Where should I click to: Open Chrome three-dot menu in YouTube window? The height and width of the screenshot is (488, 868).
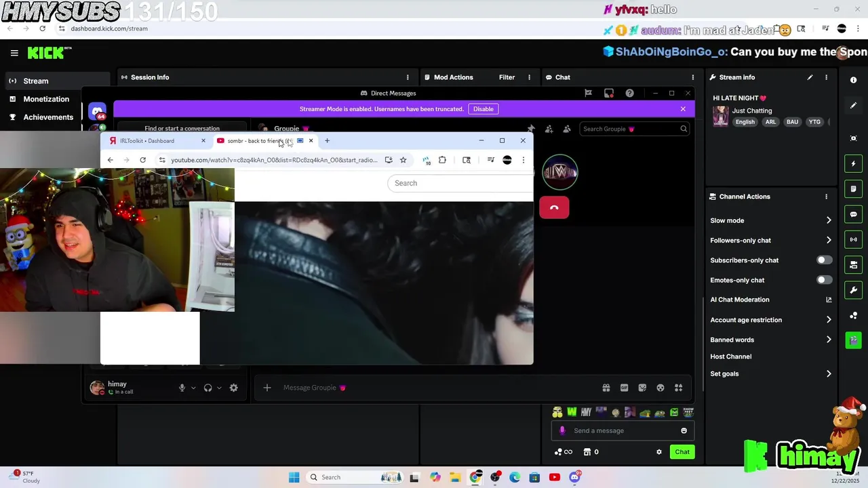[523, 160]
